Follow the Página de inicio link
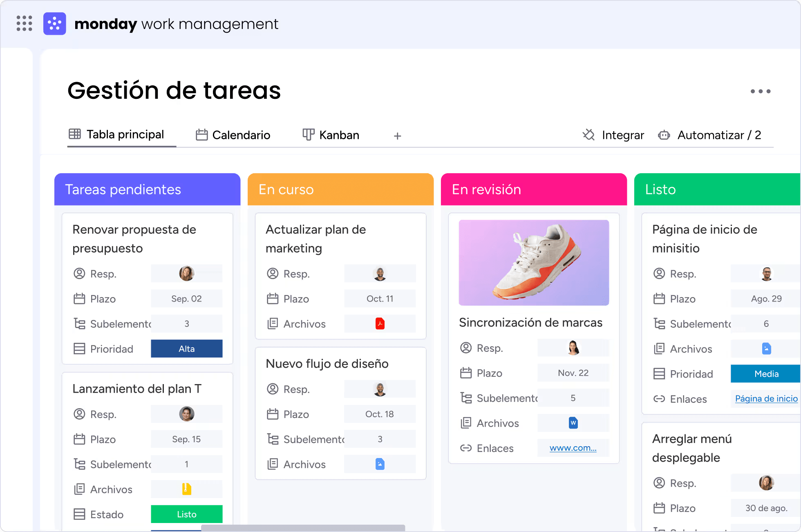This screenshot has height=532, width=801. [766, 398]
